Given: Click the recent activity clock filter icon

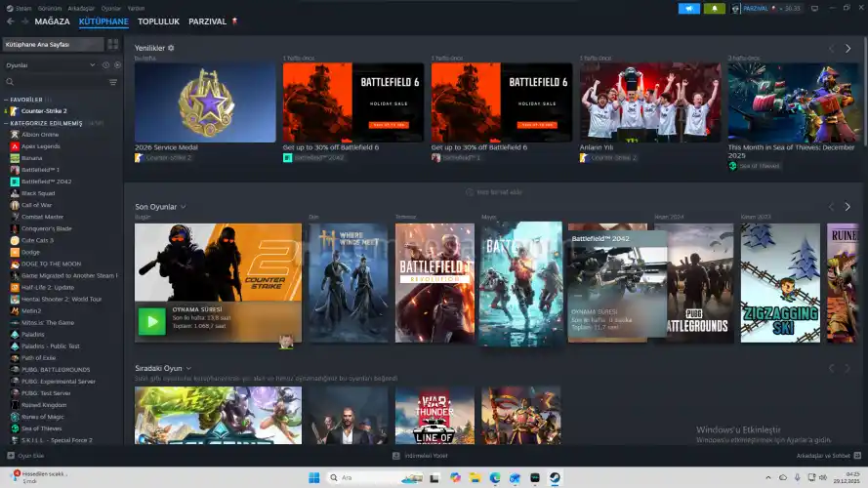Looking at the screenshot, I should click(105, 65).
